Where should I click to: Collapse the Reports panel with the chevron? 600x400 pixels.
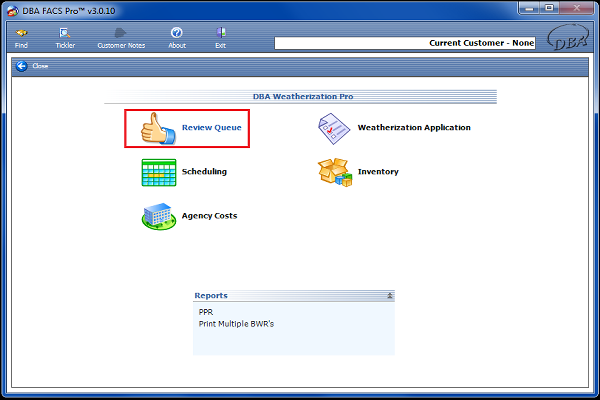tap(390, 296)
